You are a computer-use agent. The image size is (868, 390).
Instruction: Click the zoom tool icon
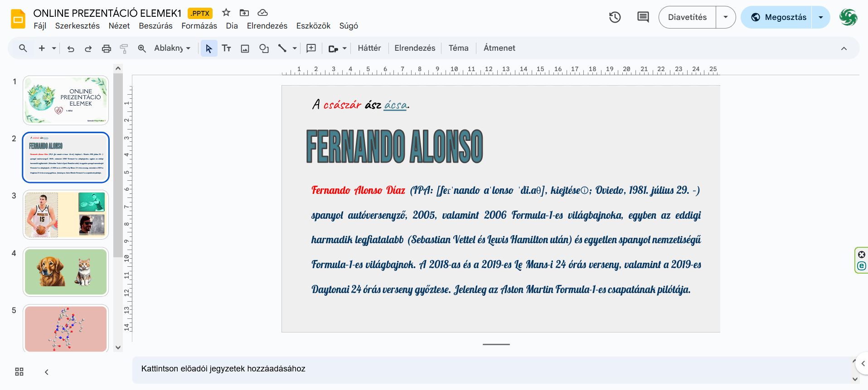coord(142,48)
